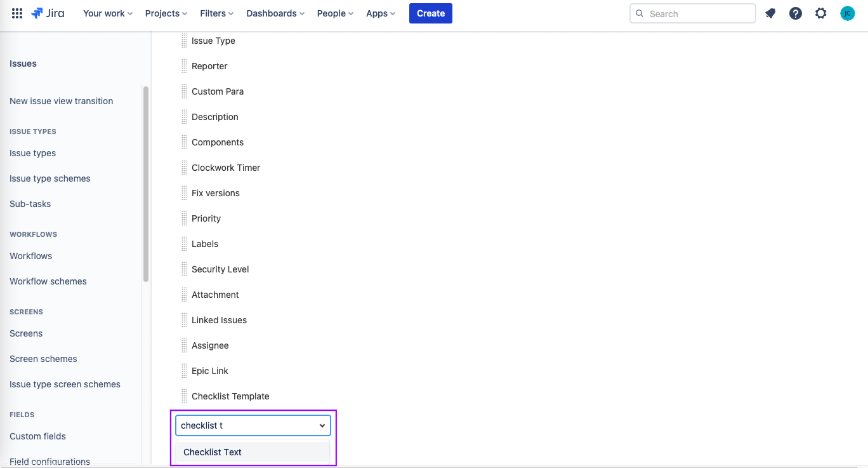The height and width of the screenshot is (468, 868).
Task: Click the drag handle beside Assignee
Action: 183,345
